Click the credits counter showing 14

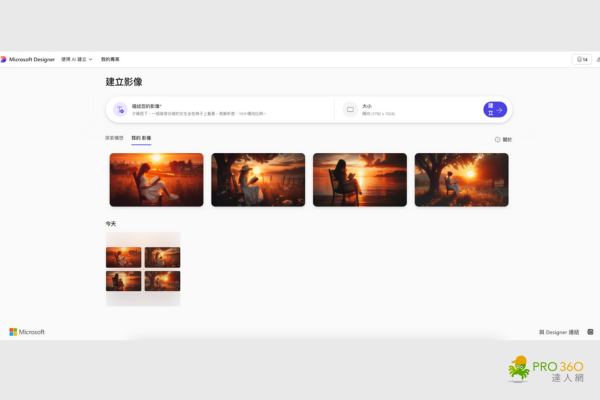pos(581,60)
